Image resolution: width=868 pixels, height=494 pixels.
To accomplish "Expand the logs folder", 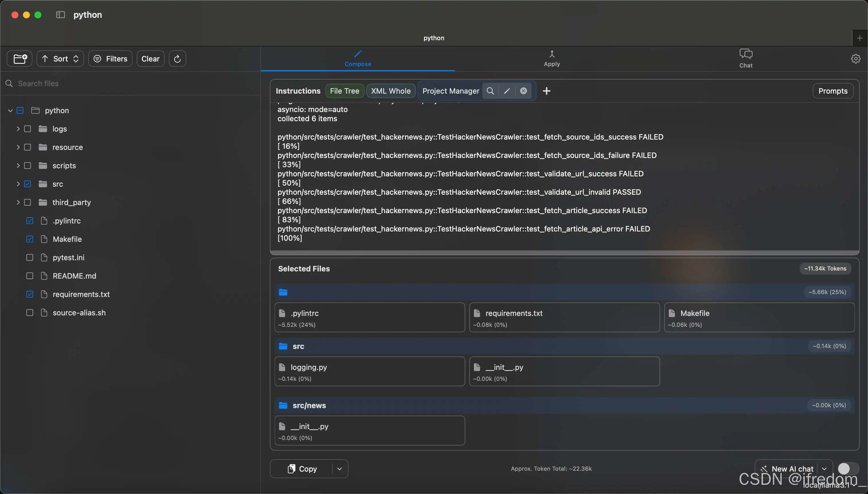I will (18, 129).
